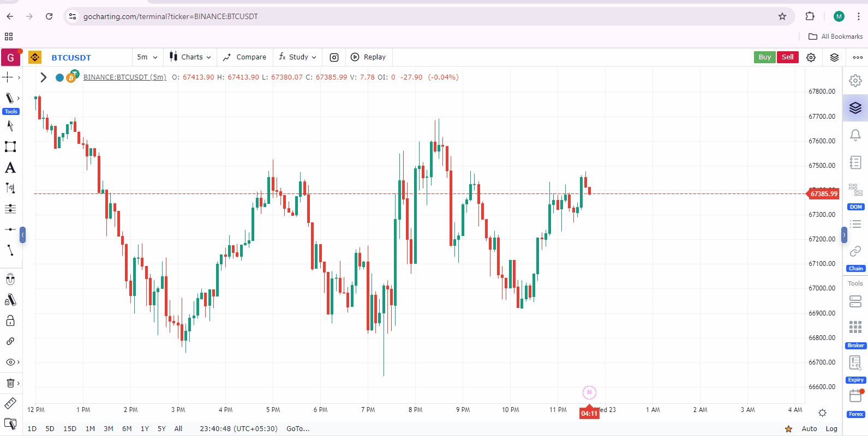Screen dimensions: 868x436
Task: Select the 1M range tab
Action: click(90, 429)
